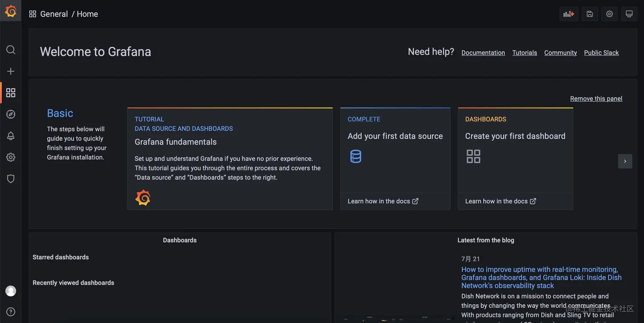The image size is (644, 323).
Task: Open the Grafana fundamentals tutorial card
Action: [x=230, y=159]
